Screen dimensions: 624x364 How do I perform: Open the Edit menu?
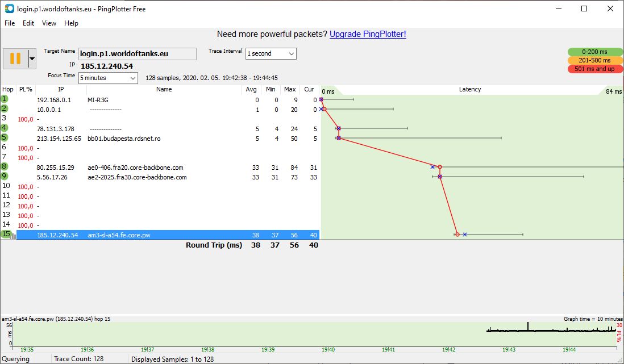coord(28,23)
